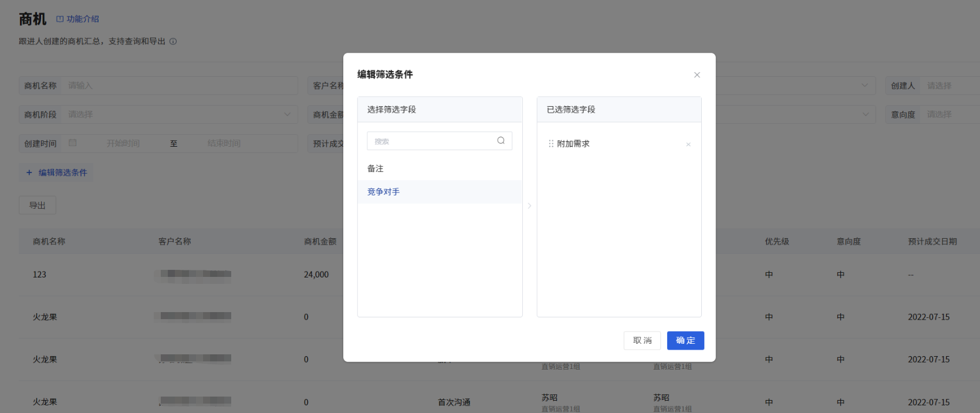Expand the dropdown arrow left of 意向度
The width and height of the screenshot is (980, 413).
(866, 114)
